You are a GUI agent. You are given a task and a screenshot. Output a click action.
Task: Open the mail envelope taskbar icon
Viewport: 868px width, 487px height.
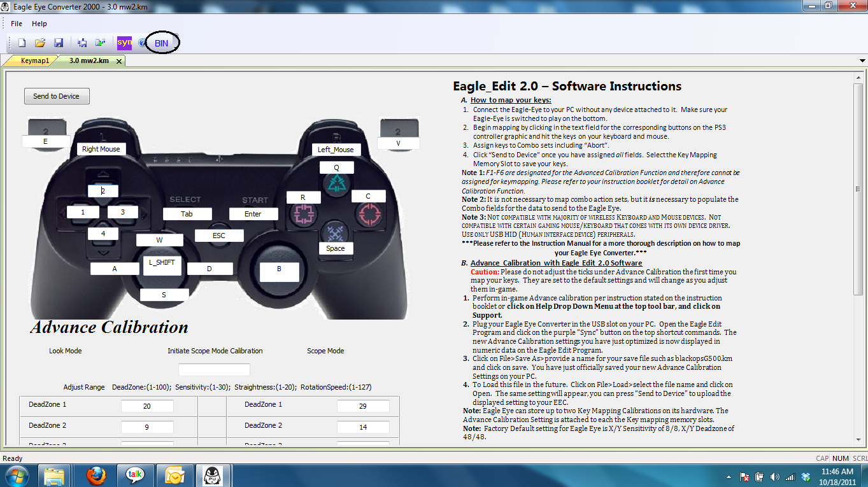pos(174,476)
